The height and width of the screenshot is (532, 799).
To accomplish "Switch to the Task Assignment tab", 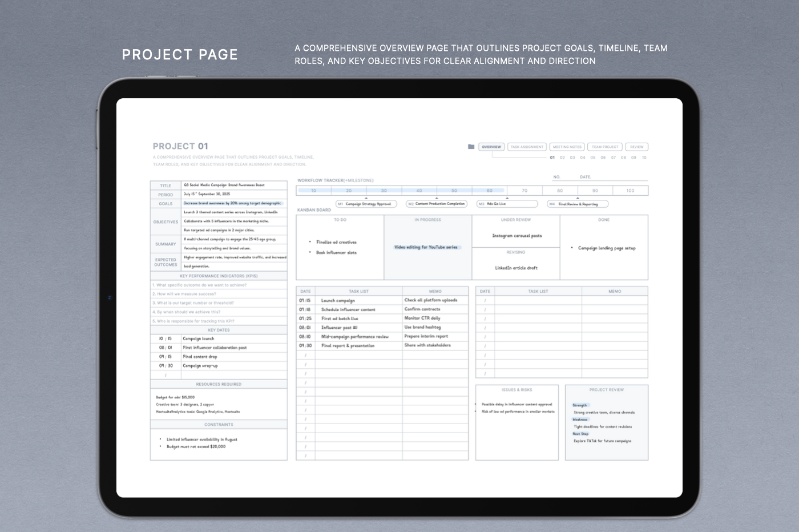I will pyautogui.click(x=527, y=147).
